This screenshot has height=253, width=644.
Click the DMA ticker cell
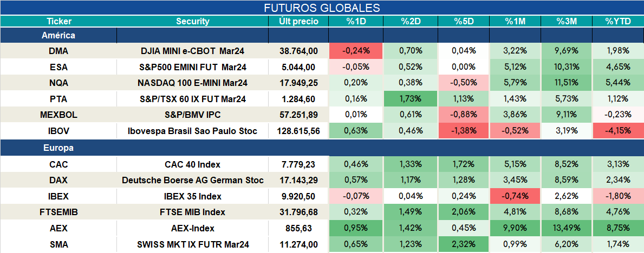coord(58,51)
